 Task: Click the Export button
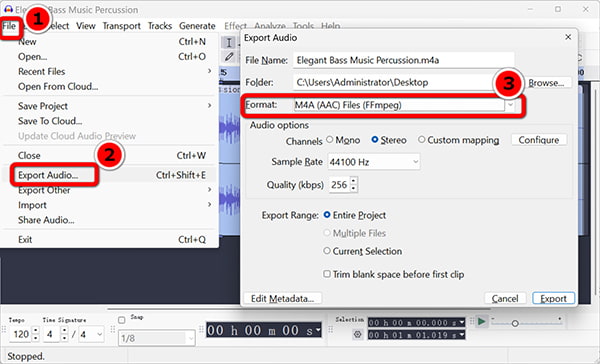pyautogui.click(x=553, y=299)
